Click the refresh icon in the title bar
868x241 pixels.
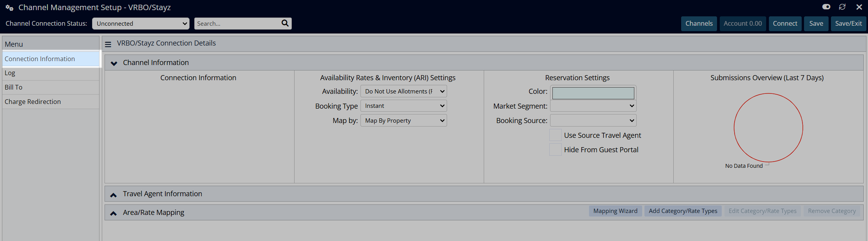point(842,7)
